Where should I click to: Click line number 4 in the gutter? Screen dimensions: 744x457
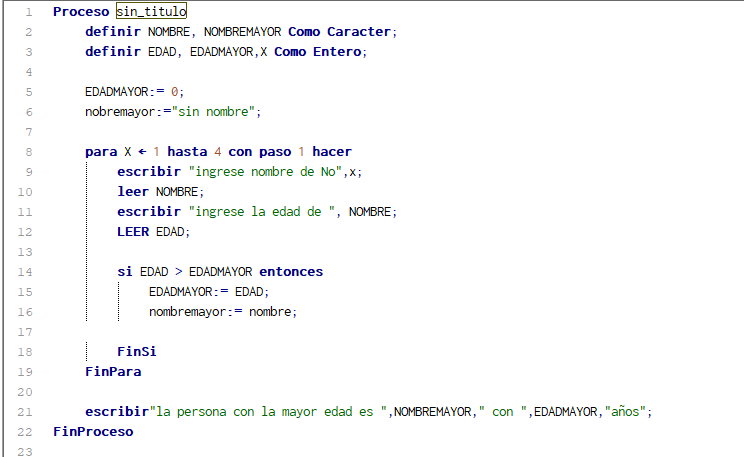tap(29, 72)
